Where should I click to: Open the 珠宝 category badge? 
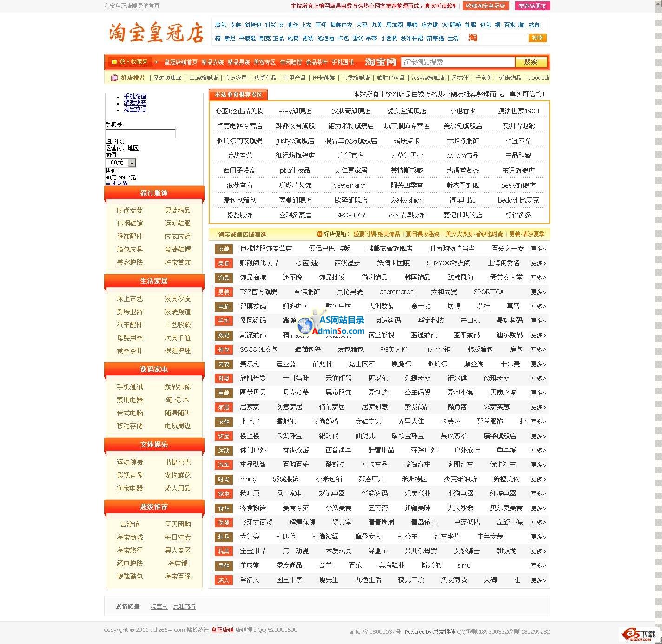point(224,436)
